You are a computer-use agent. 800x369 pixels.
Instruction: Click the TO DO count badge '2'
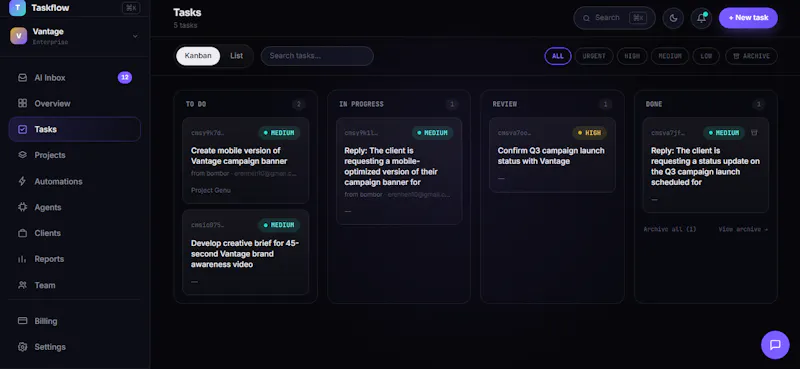298,105
